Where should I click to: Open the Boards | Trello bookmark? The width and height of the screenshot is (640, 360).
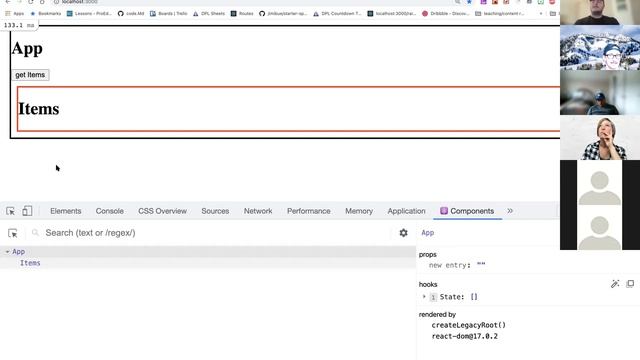[x=169, y=13]
